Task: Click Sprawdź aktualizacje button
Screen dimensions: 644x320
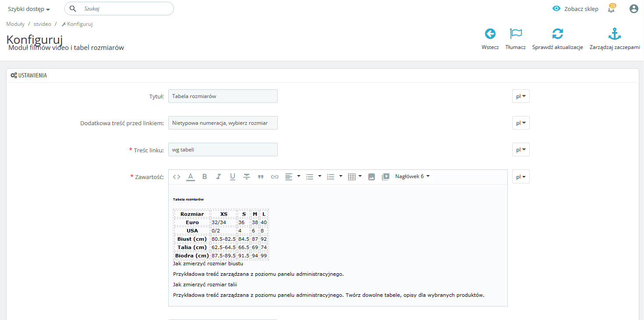Action: (557, 39)
